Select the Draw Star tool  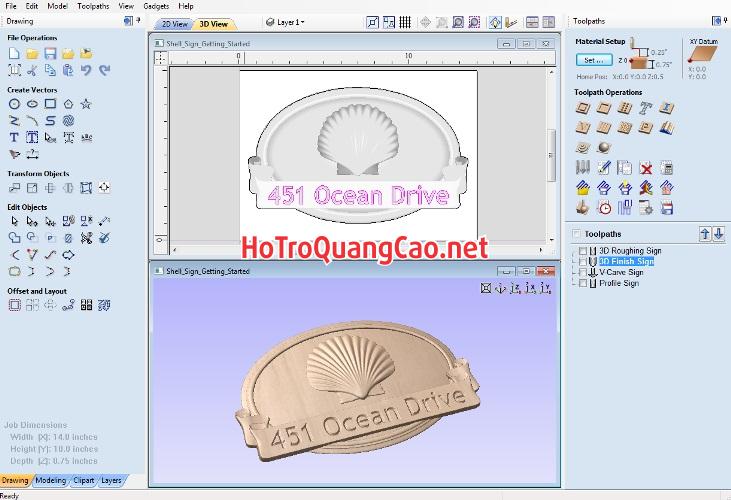[86, 104]
